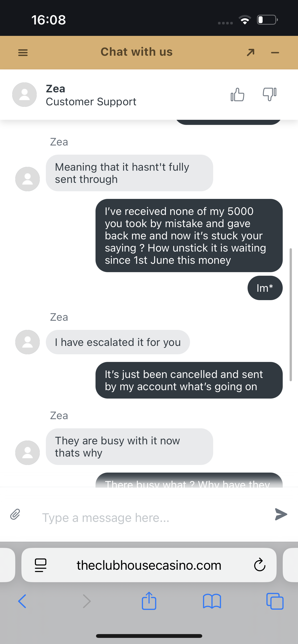The height and width of the screenshot is (644, 298).
Task: Tap the 'Chat with us' title
Action: point(137,52)
